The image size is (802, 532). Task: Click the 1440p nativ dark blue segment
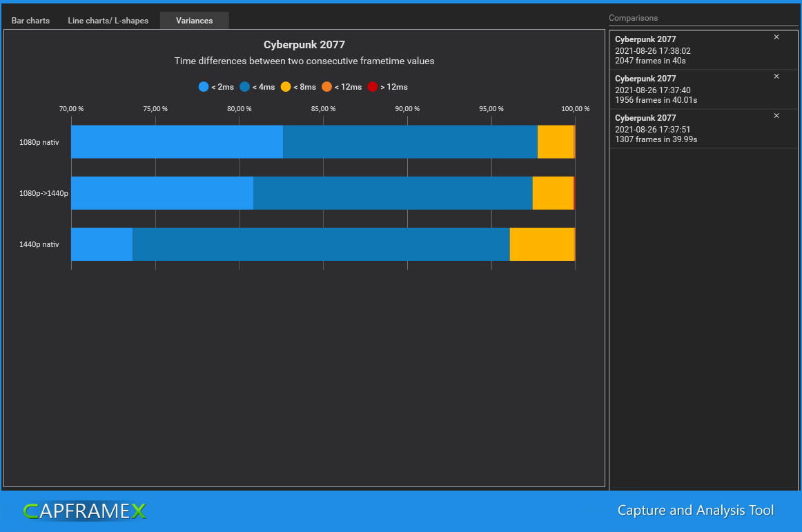(321, 244)
